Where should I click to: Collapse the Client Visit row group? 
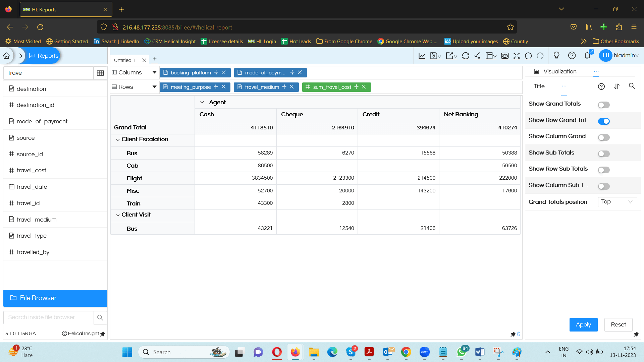(x=118, y=215)
